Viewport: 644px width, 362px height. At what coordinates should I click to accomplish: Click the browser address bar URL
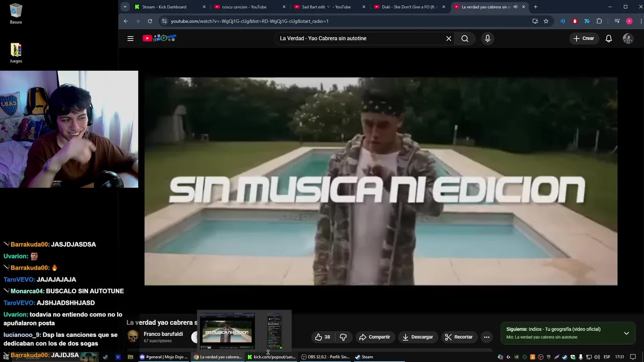coord(250,21)
